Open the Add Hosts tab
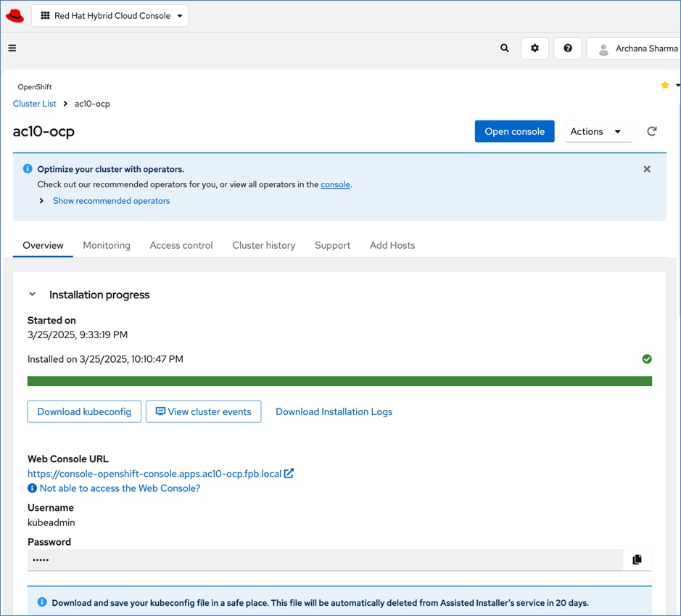This screenshot has height=616, width=681. (392, 245)
